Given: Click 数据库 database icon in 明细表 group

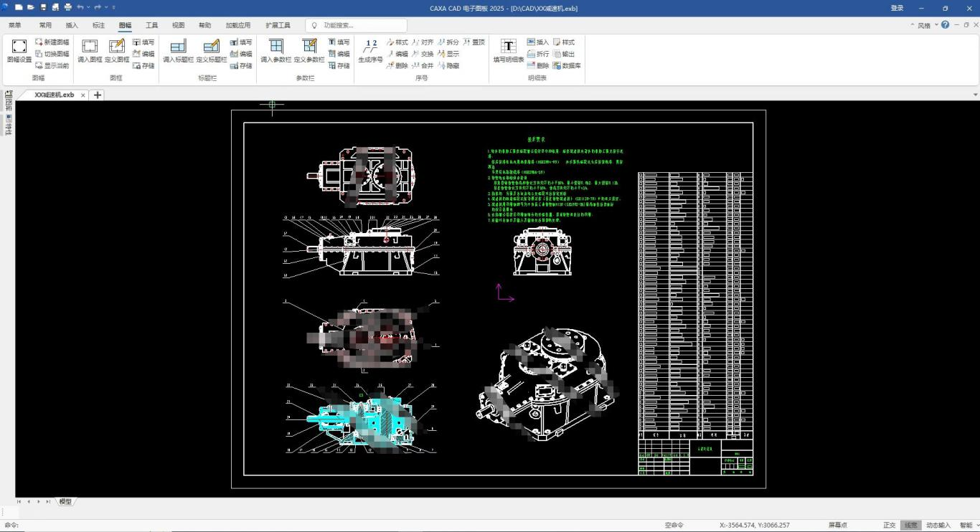Looking at the screenshot, I should pyautogui.click(x=567, y=65).
